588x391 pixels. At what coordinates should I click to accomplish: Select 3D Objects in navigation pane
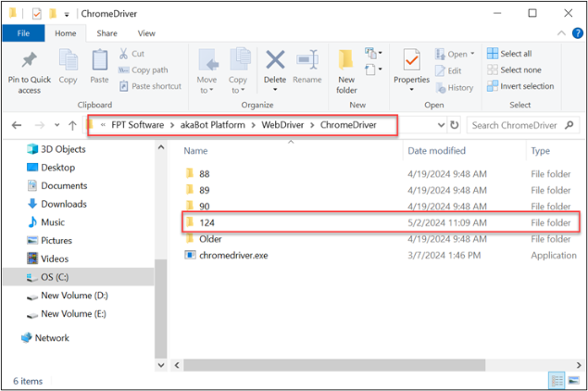56,149
